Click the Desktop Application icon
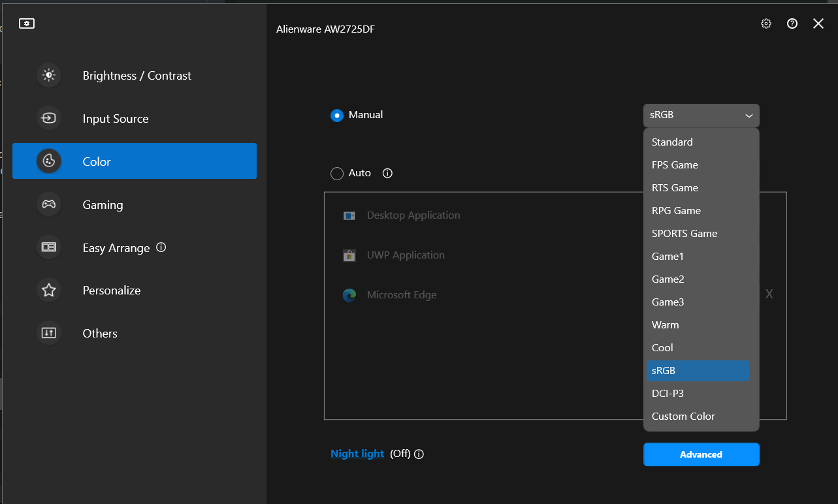The height and width of the screenshot is (504, 838). pos(349,215)
